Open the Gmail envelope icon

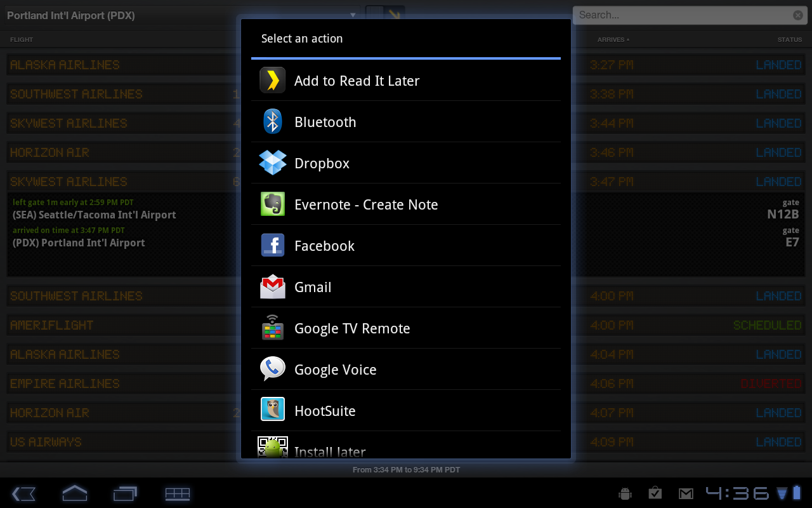click(x=273, y=286)
